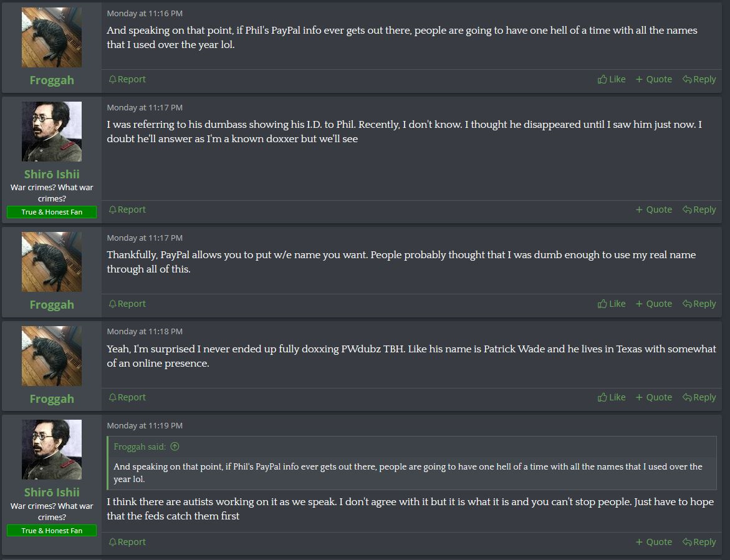Quote Shirō Ishii's 11:19 PM post

654,542
